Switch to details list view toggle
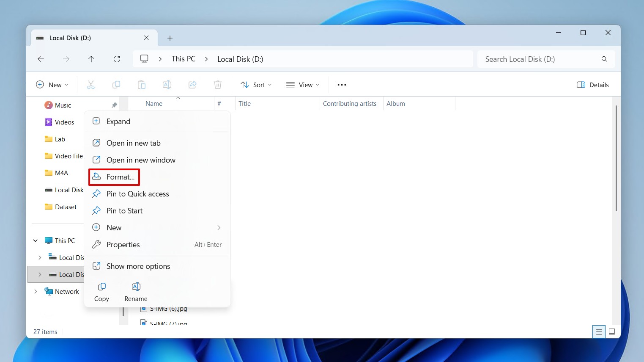The height and width of the screenshot is (362, 644). (599, 332)
